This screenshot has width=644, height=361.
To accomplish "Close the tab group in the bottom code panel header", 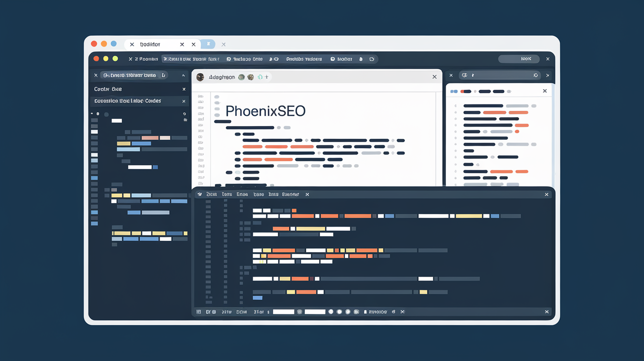I will [x=307, y=195].
